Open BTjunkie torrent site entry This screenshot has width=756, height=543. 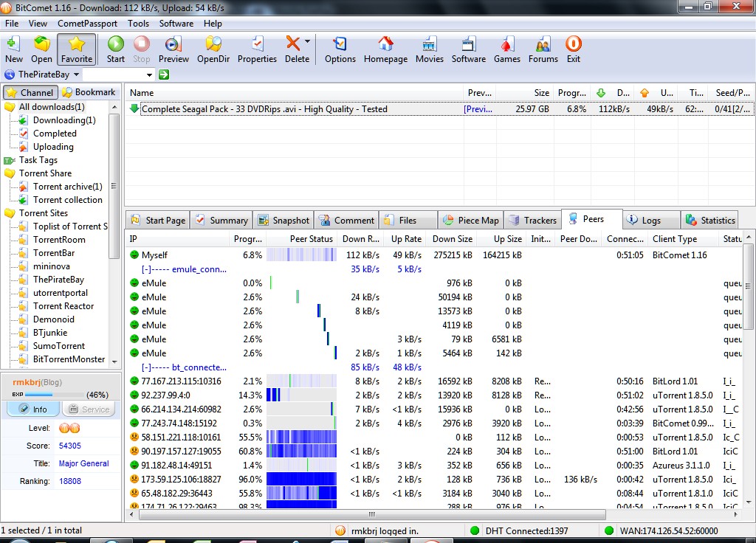[x=50, y=333]
